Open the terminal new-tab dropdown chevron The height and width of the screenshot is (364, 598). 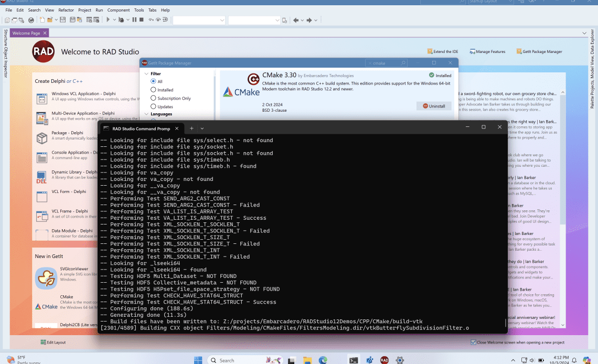coord(202,129)
